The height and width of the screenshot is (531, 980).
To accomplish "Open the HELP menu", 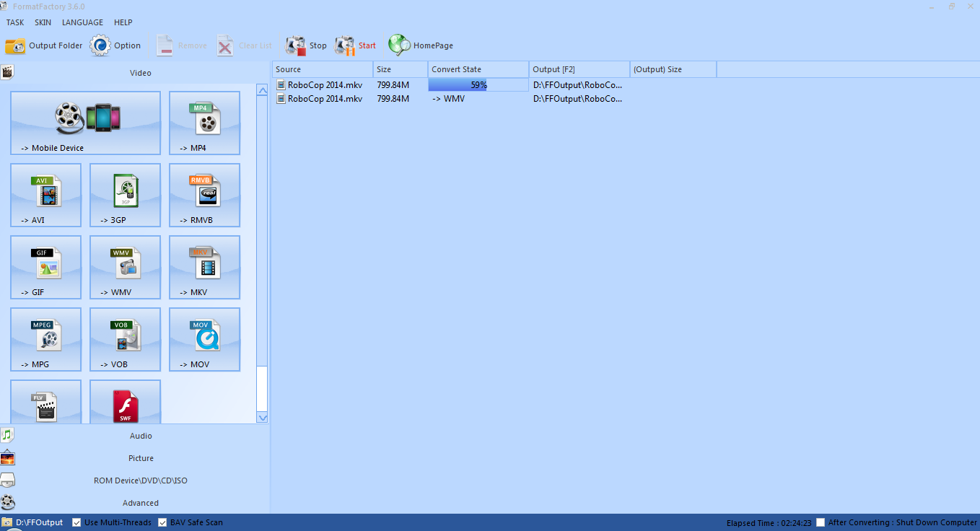I will pos(123,22).
